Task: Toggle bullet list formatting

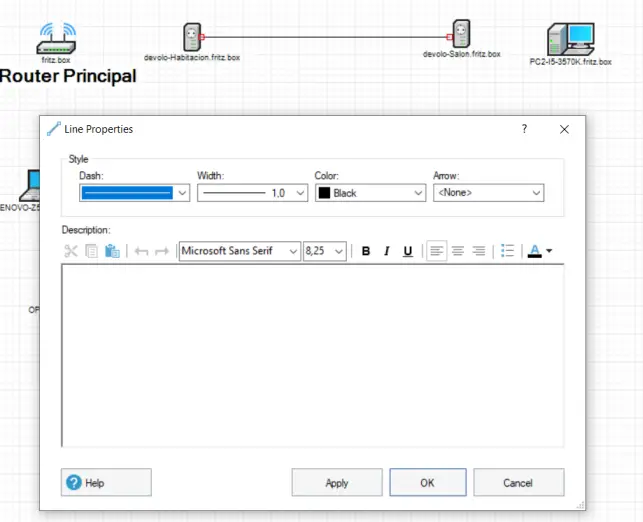Action: 507,251
